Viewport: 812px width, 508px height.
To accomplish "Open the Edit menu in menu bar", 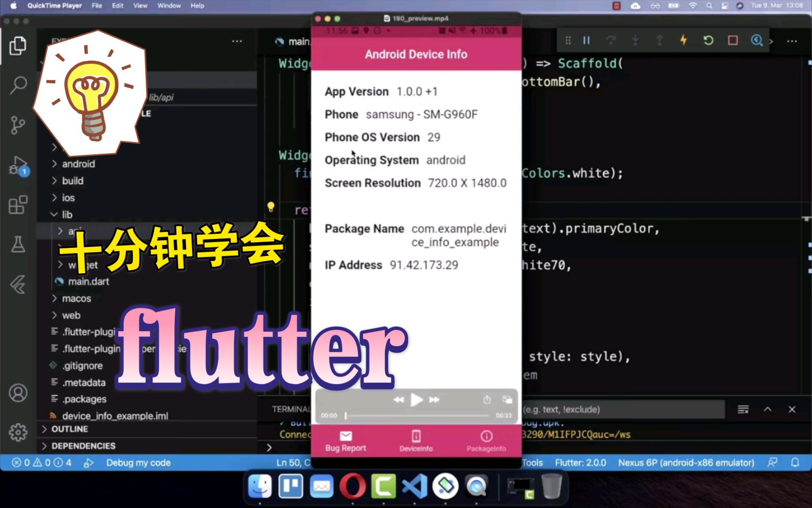I will [x=117, y=6].
